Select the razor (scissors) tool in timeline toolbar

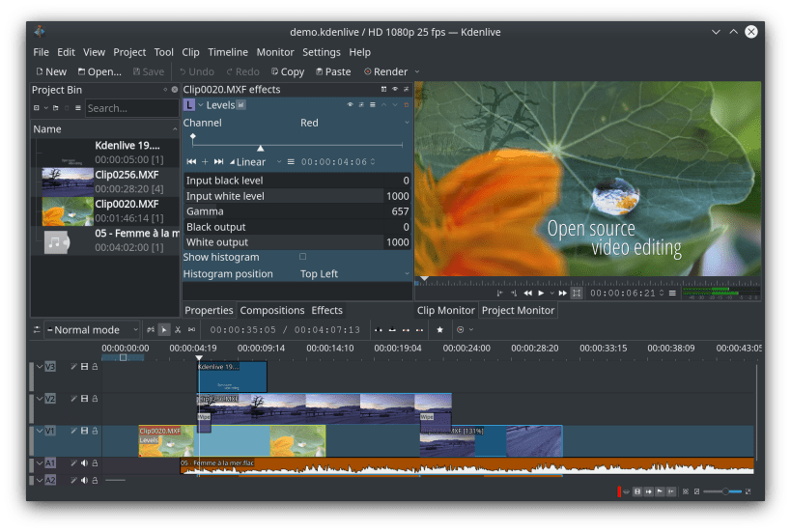click(178, 330)
